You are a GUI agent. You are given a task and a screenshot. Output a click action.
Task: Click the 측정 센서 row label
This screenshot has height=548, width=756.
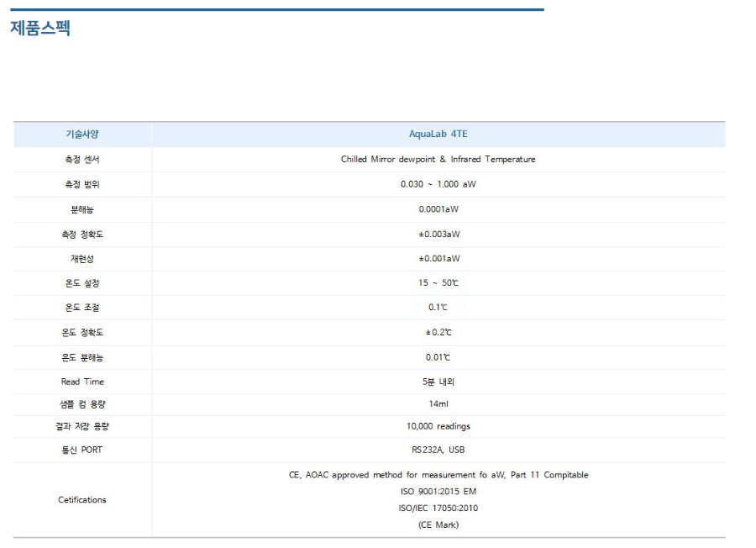82,159
